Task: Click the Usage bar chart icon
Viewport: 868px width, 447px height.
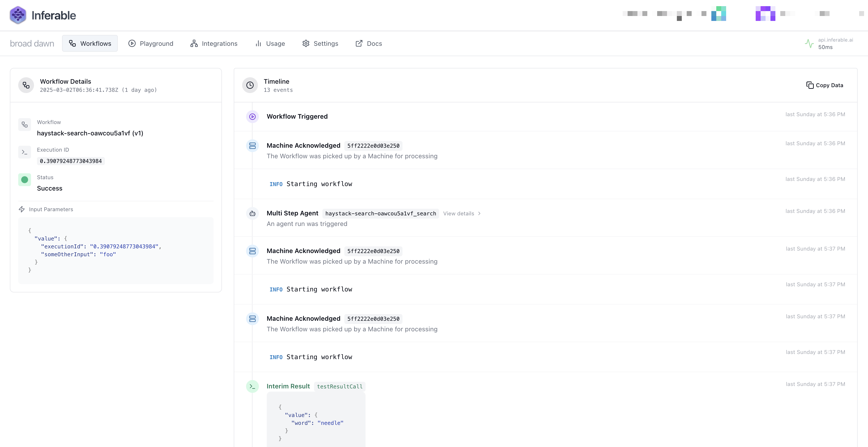Action: (x=258, y=44)
